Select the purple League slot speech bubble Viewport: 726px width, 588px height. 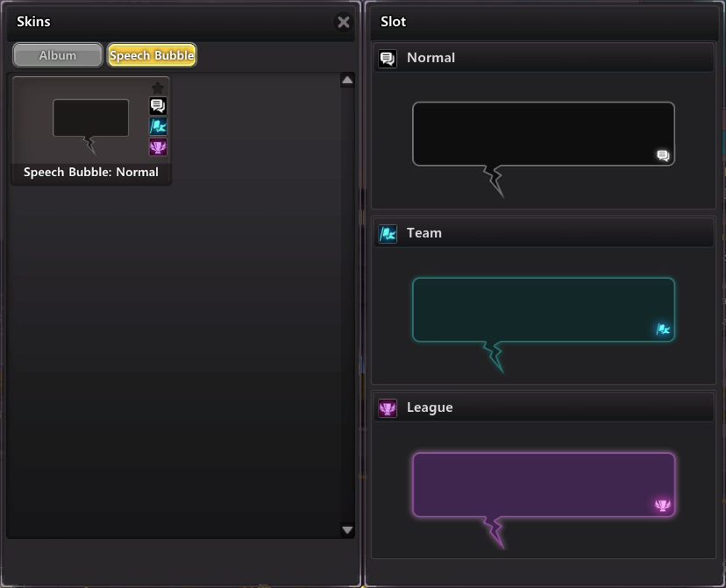[x=543, y=484]
